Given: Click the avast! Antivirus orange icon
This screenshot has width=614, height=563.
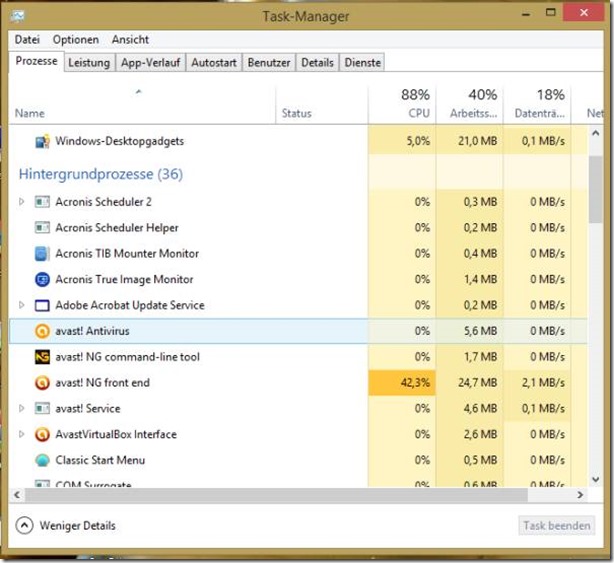Looking at the screenshot, I should pos(42,331).
